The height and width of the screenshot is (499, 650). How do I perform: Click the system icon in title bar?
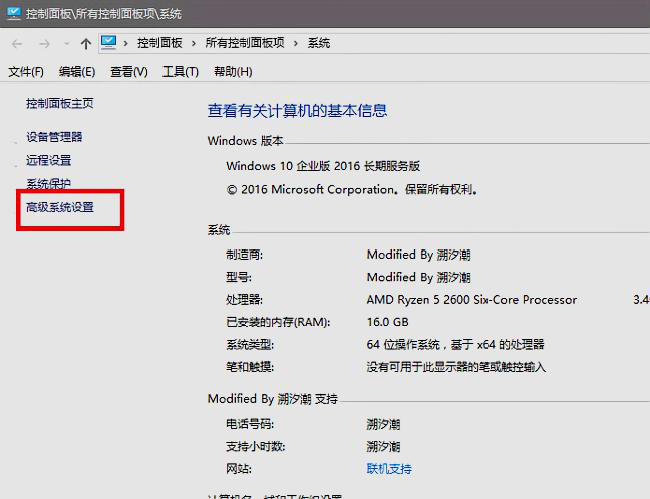(14, 13)
